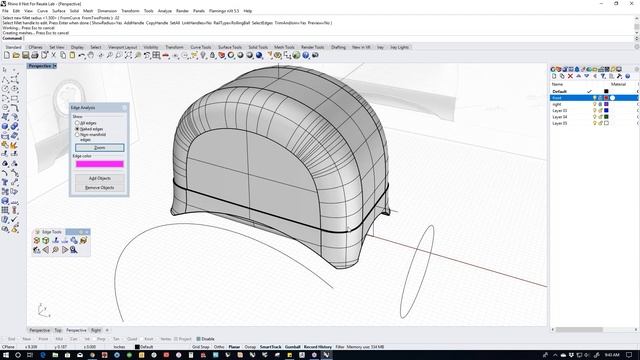Click the Help question mark icon

(306, 55)
